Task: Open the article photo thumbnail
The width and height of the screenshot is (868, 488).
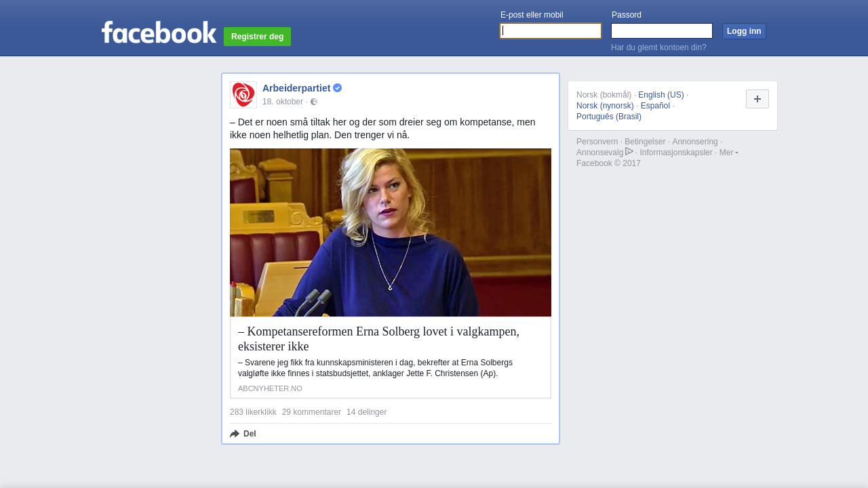Action: click(390, 232)
